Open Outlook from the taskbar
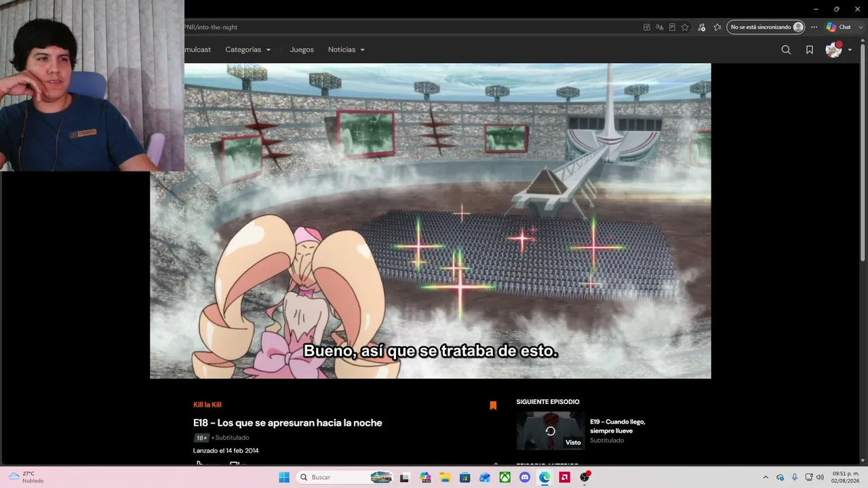Screen dimensions: 868x488 click(484, 477)
